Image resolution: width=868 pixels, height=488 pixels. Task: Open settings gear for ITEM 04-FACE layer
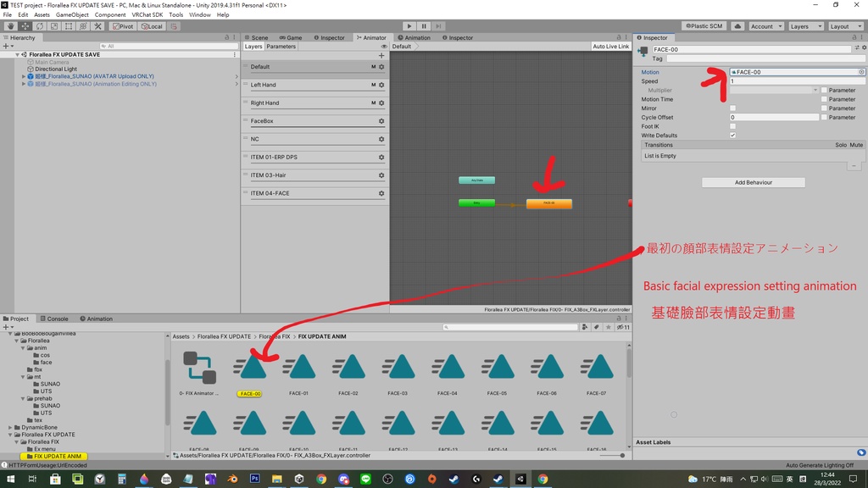381,194
